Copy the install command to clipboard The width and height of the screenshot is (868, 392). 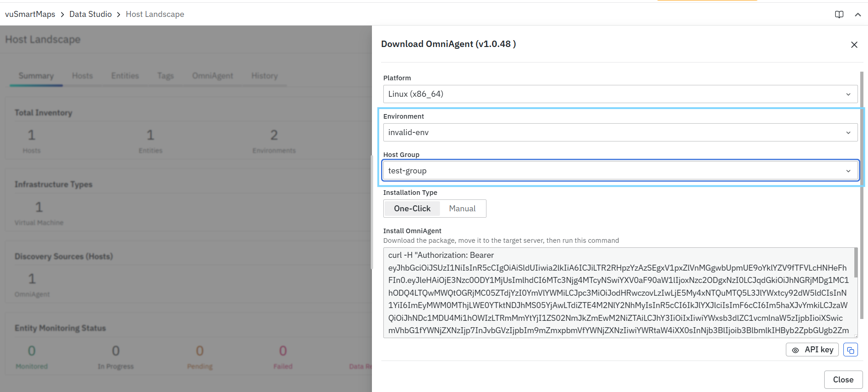click(851, 350)
